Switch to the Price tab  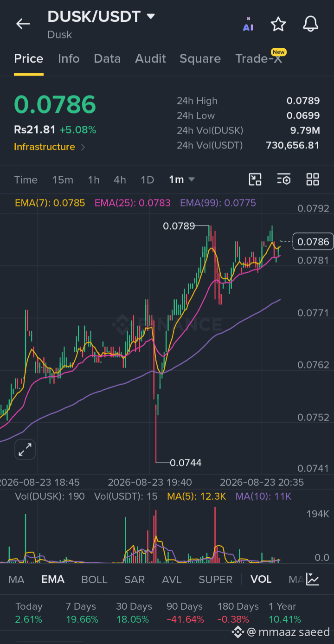[29, 59]
